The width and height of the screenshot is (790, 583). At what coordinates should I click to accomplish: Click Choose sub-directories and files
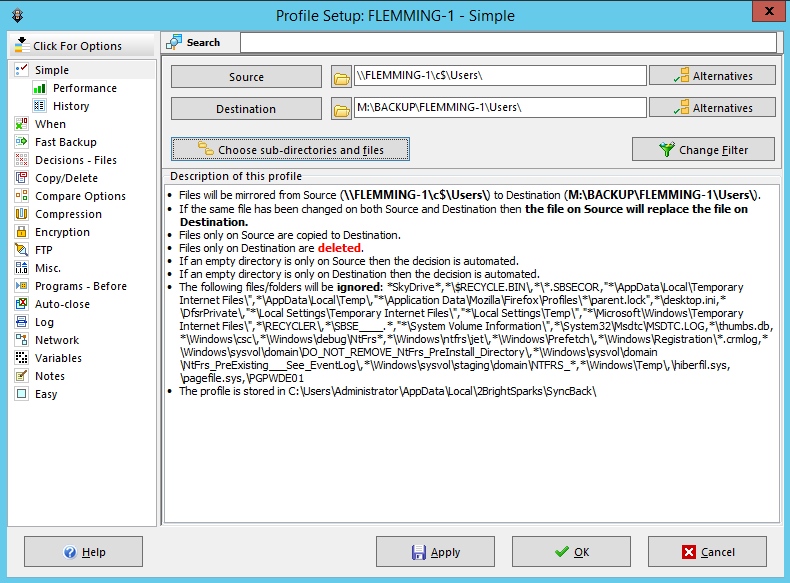tap(290, 149)
